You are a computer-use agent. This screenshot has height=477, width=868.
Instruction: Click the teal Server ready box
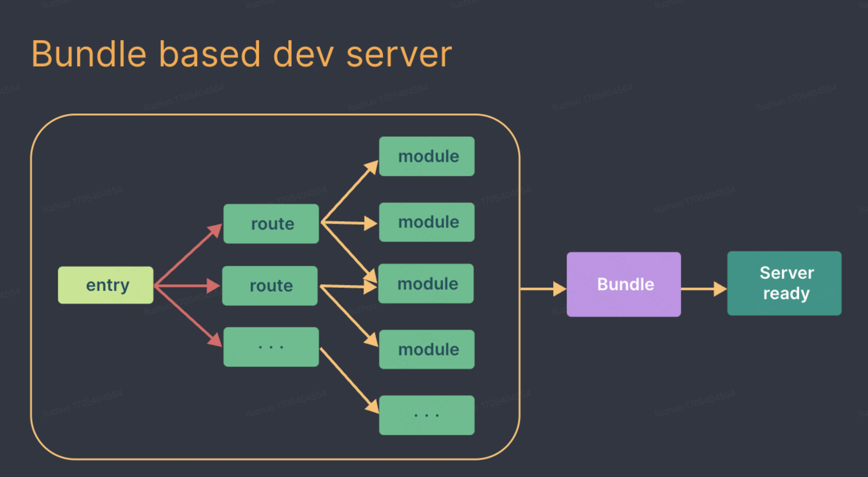(x=784, y=283)
